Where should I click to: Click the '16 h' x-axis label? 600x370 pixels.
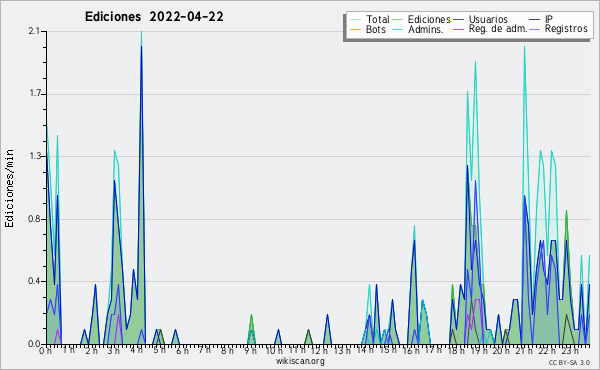pyautogui.click(x=411, y=351)
